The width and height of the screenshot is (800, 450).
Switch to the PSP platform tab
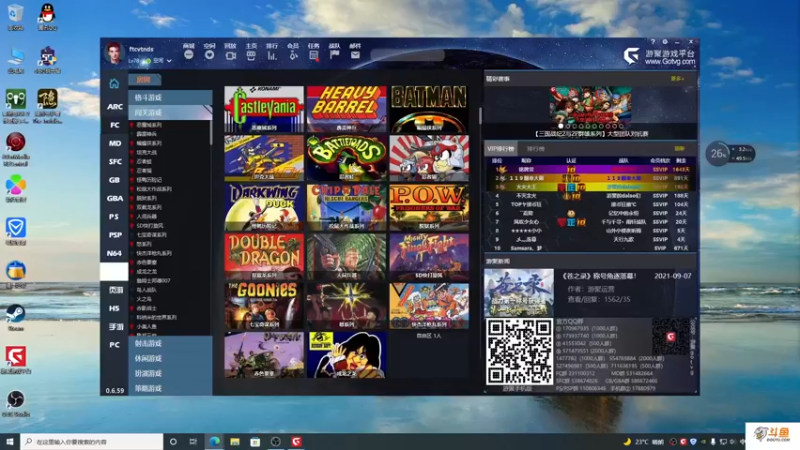114,235
